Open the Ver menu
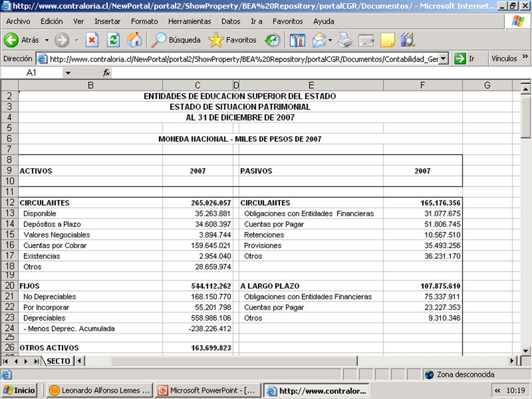This screenshot has height=399, width=532. 78,22
